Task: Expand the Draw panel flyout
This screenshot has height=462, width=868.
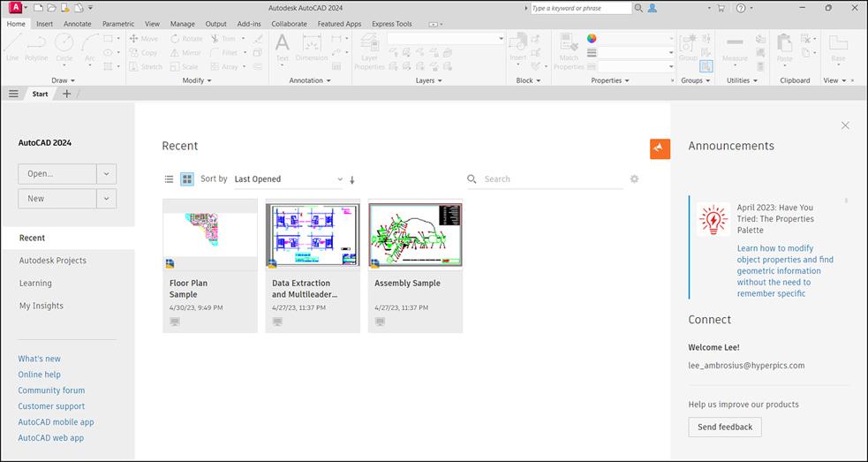Action: click(x=63, y=80)
